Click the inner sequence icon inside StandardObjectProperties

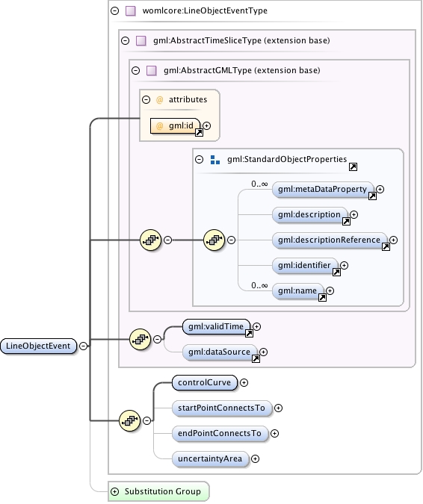pos(214,240)
